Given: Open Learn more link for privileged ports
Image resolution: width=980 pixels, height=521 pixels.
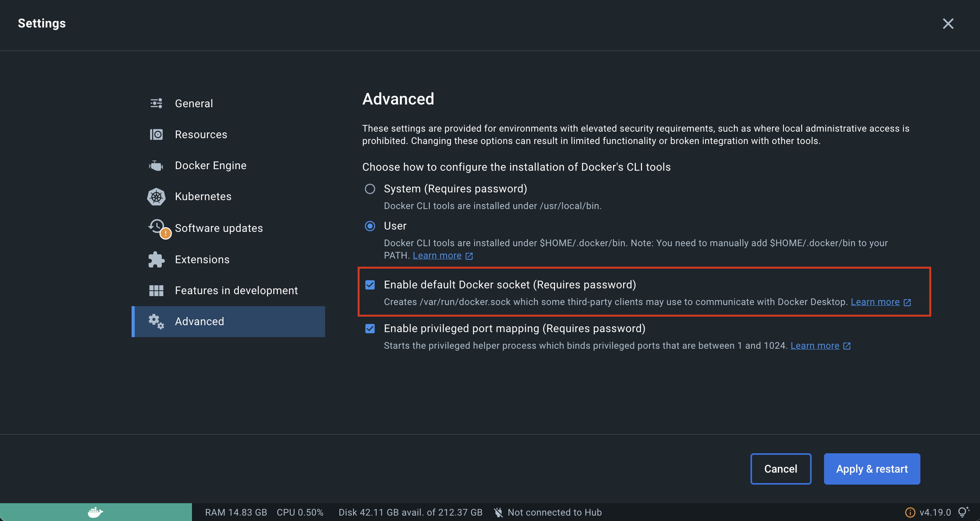Looking at the screenshot, I should 815,346.
